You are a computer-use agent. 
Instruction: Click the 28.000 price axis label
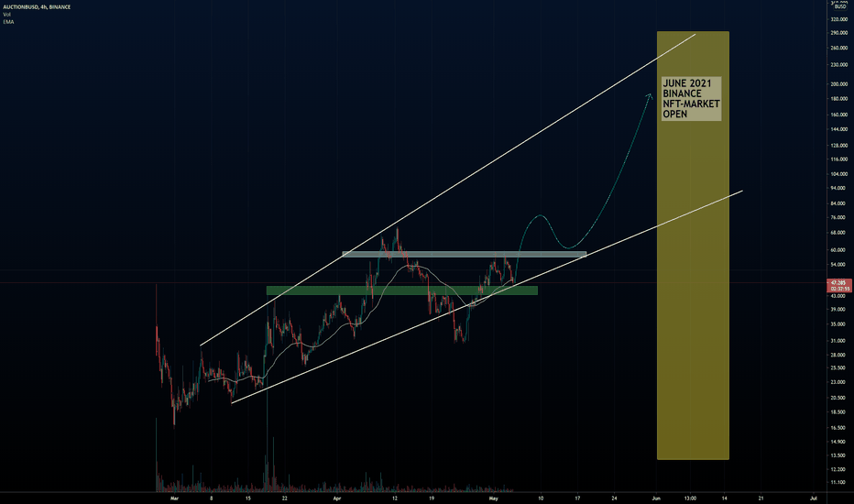[x=839, y=356]
